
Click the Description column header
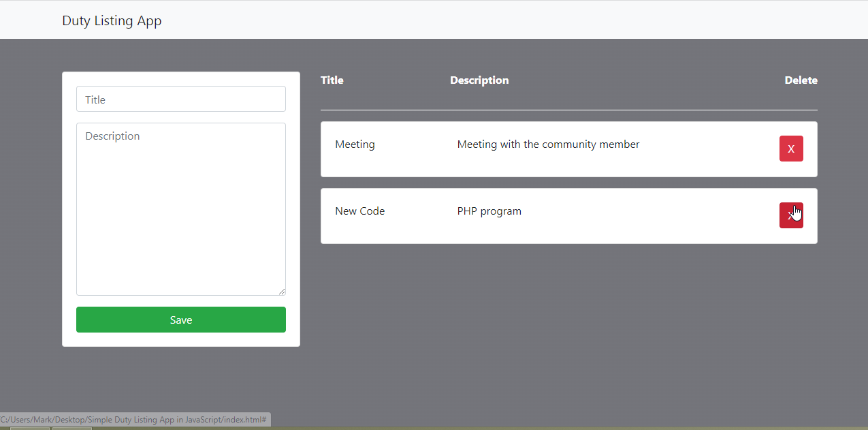pyautogui.click(x=479, y=80)
